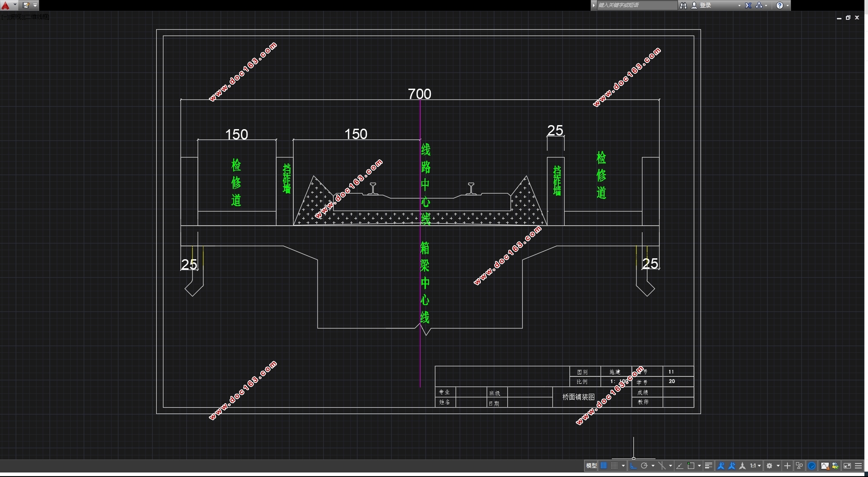Screen dimensions: 868x477
Task: Open the Help question mark icon
Action: (780, 5)
